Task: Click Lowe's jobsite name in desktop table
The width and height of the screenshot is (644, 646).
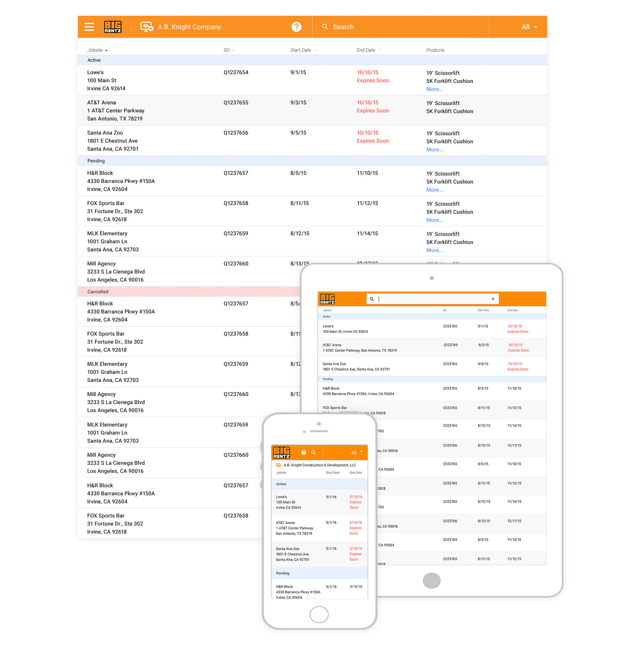Action: coord(95,72)
